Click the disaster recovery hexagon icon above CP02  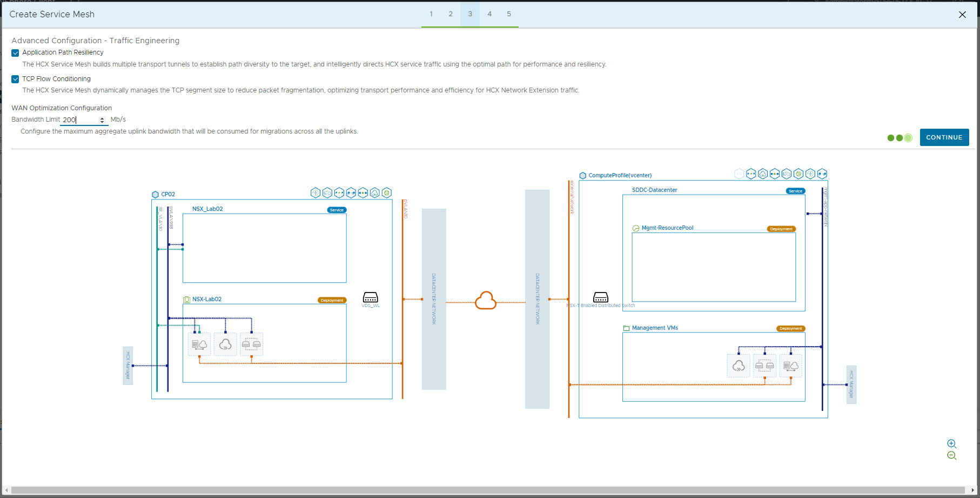coord(316,192)
